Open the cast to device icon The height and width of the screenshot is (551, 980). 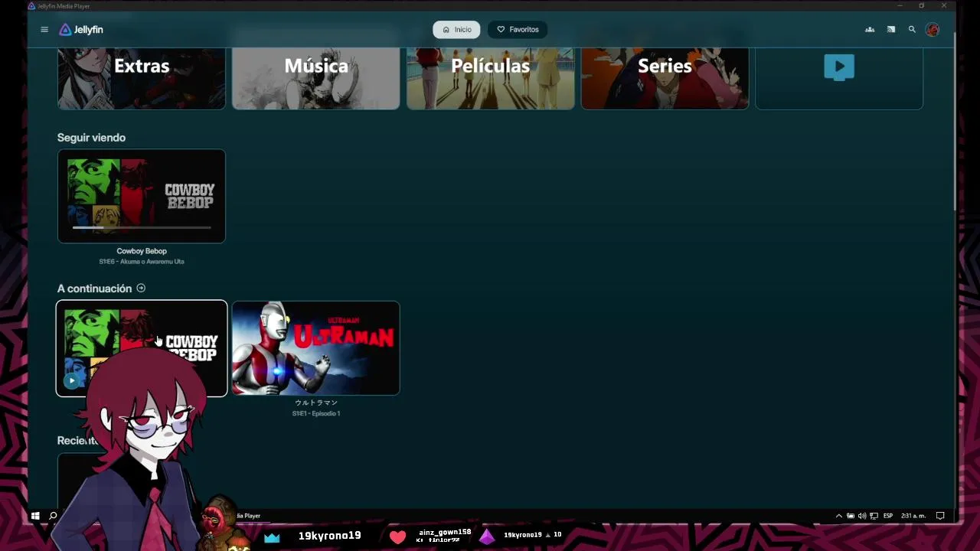point(890,30)
